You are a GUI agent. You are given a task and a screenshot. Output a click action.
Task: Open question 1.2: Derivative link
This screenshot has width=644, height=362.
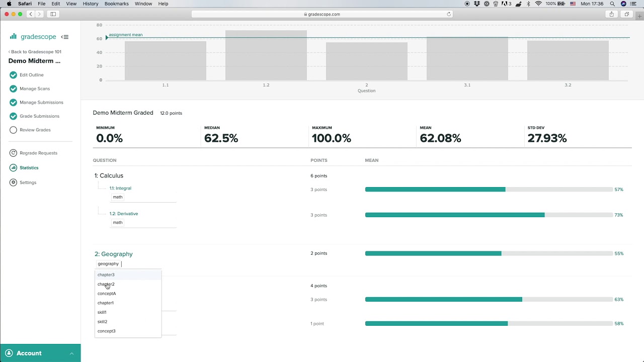pos(124,214)
